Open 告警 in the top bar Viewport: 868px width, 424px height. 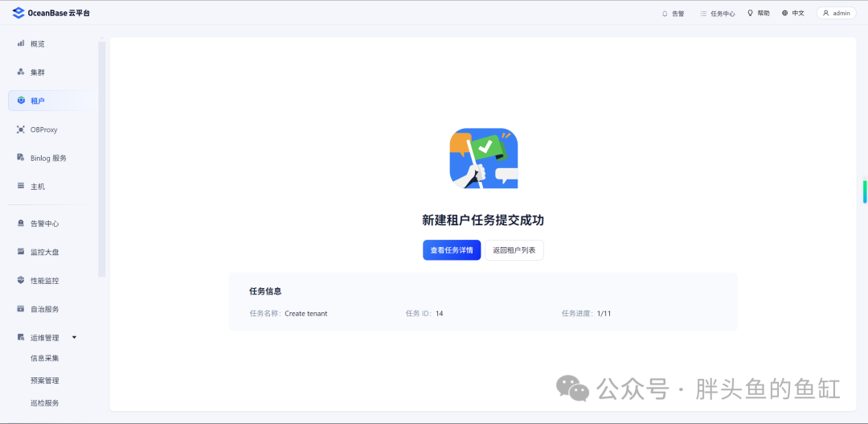click(x=674, y=14)
